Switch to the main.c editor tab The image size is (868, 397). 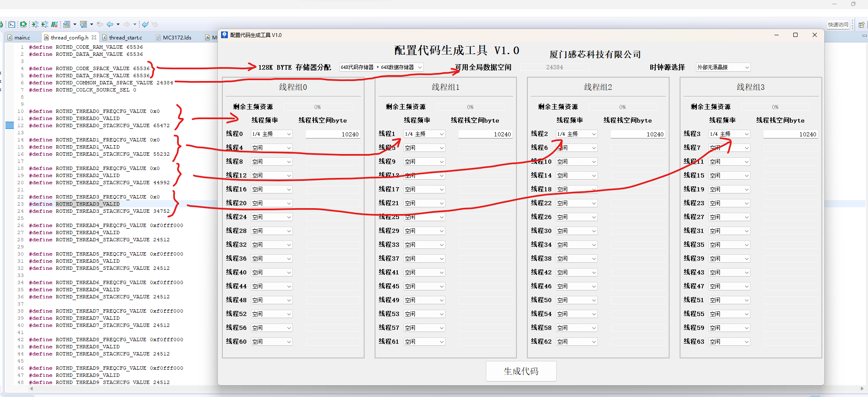point(22,37)
